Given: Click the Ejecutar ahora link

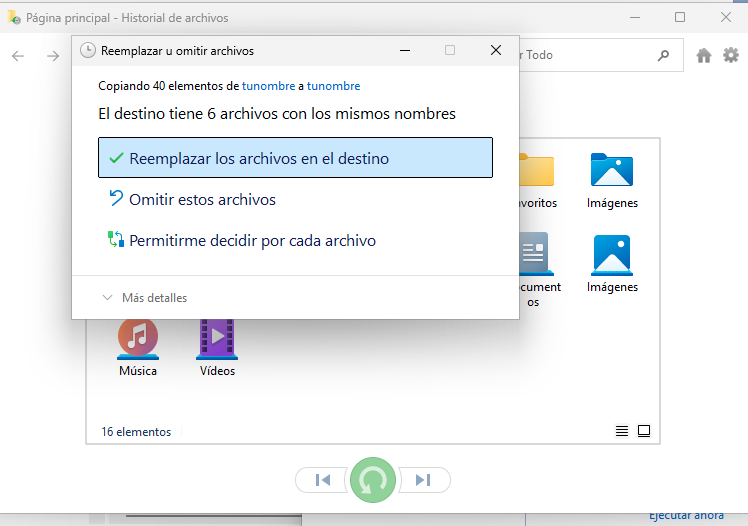Looking at the screenshot, I should point(686,516).
